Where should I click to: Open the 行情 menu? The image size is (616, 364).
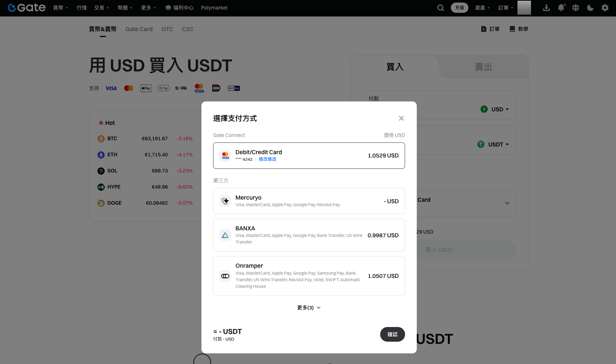[x=82, y=8]
